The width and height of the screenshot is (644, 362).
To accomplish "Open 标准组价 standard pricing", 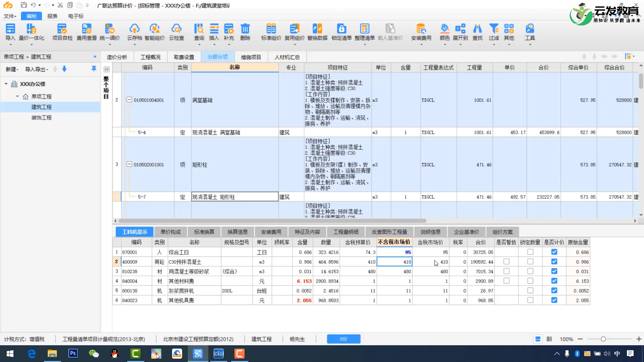I will point(271,32).
